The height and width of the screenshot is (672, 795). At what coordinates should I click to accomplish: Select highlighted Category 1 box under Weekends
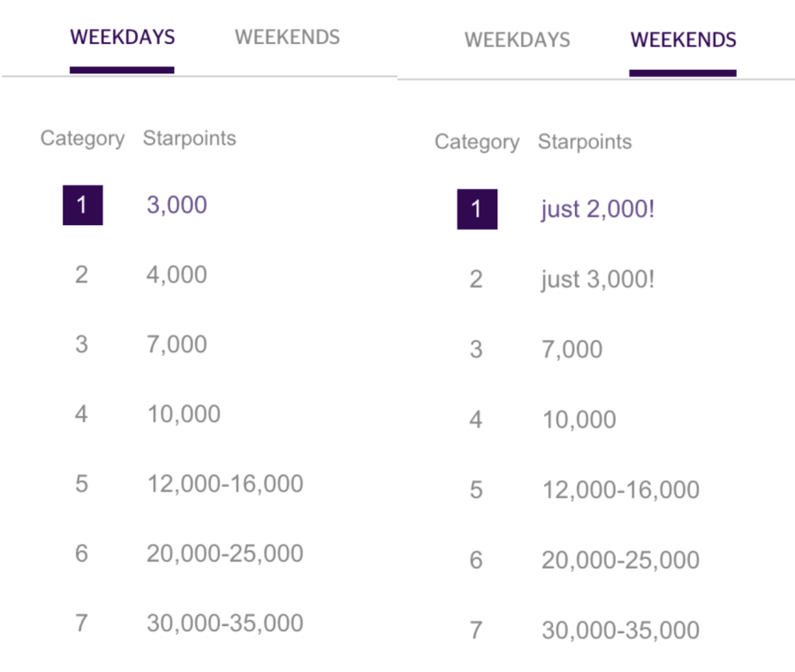tap(477, 209)
